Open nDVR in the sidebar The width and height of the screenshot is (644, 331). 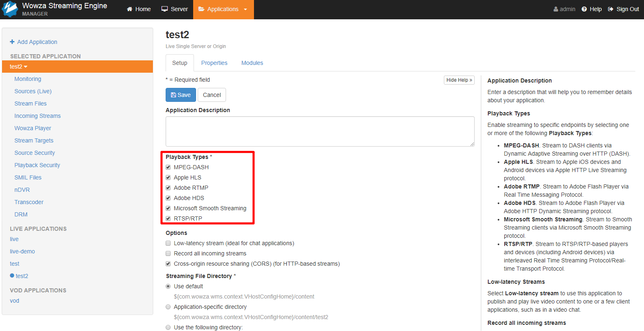(22, 190)
